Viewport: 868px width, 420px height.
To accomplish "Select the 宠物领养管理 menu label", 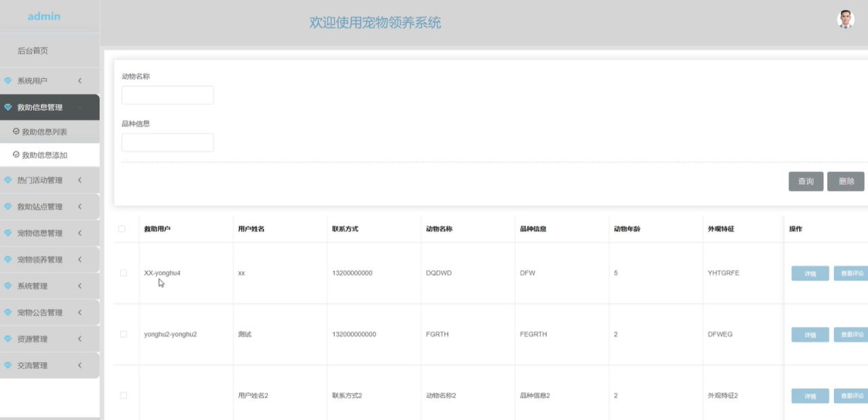I will click(x=40, y=260).
